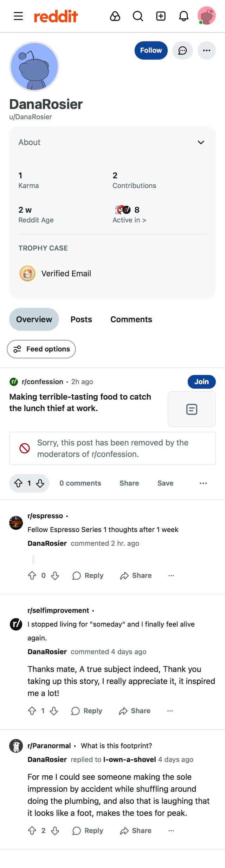Expand the Active in communities list

tap(129, 220)
